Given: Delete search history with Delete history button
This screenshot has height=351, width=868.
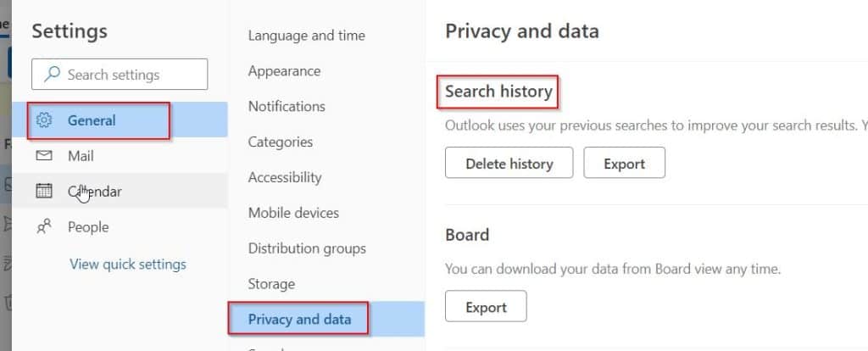Looking at the screenshot, I should (x=509, y=163).
